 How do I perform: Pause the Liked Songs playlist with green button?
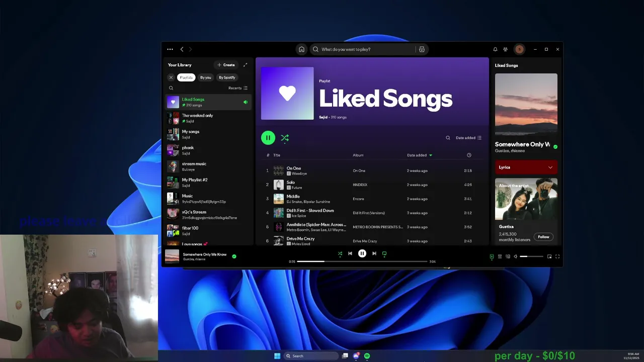tap(268, 138)
